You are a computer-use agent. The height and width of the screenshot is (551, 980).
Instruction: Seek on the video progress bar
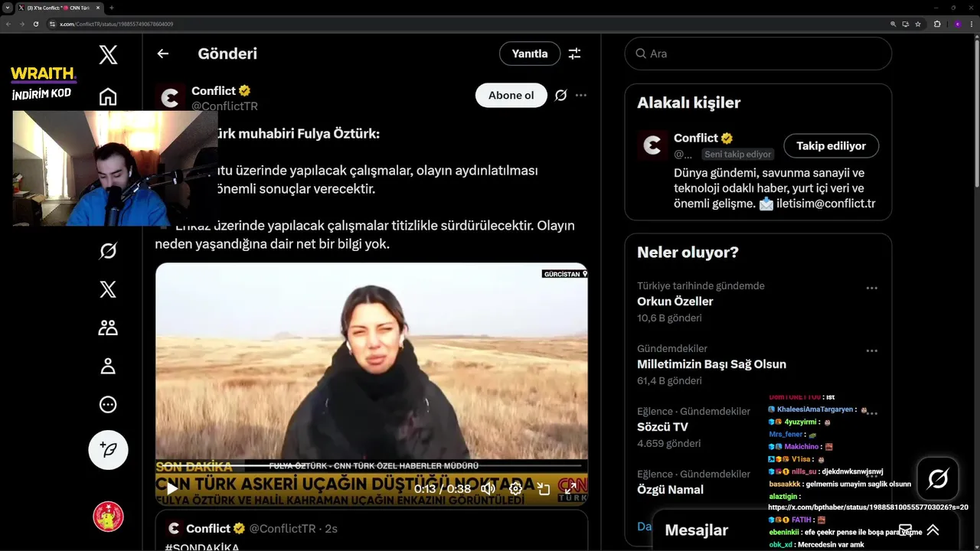tap(371, 465)
